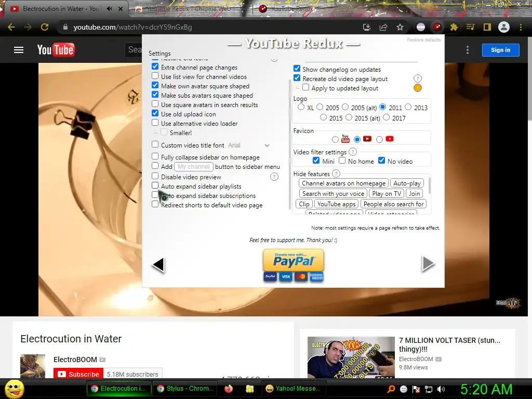Hide Channel avatars on homepage tag
This screenshot has width=532, height=399.
click(344, 183)
